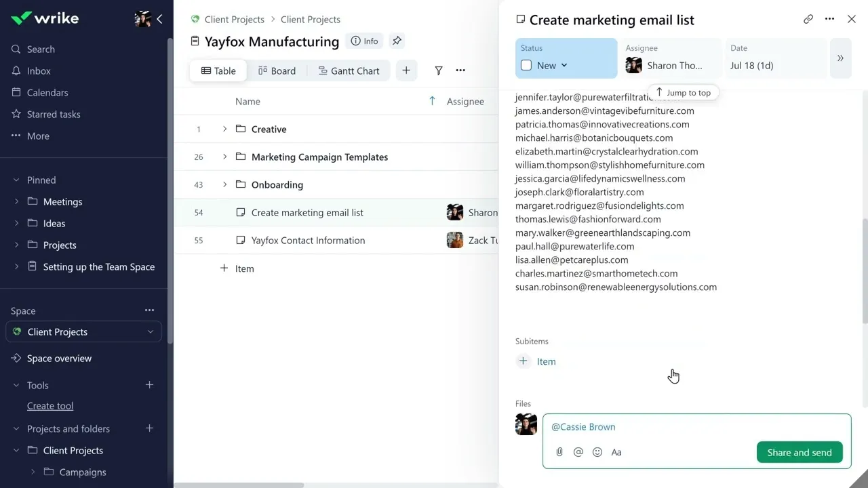This screenshot has height=488, width=868.
Task: Click Zack's assignee avatar in row 55
Action: pyautogui.click(x=455, y=241)
